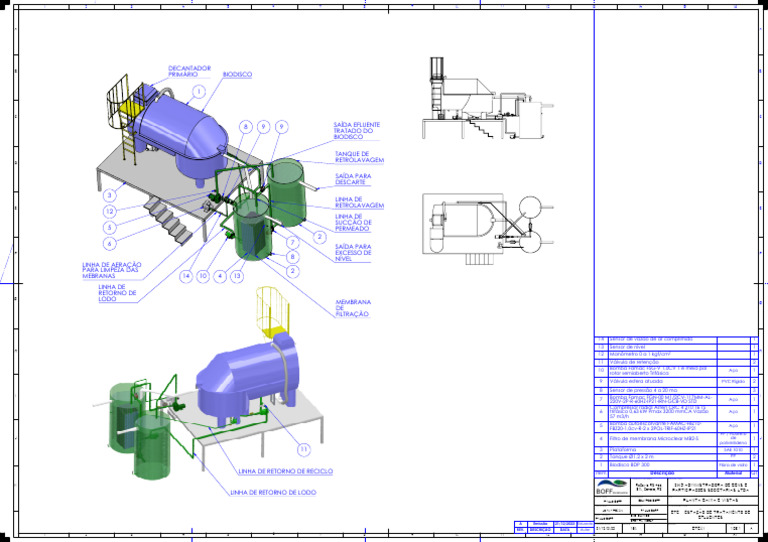768x542 pixels.
Task: Click LINHA DE SUCÇÃO DE PERMEADO label
Action: point(353,222)
